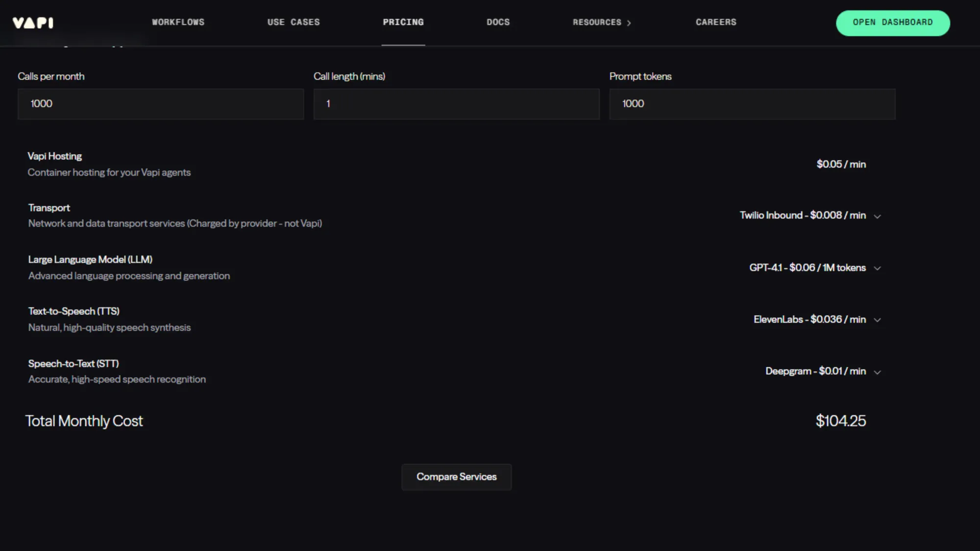The image size is (980, 551).
Task: Open the Docs link
Action: pos(498,22)
